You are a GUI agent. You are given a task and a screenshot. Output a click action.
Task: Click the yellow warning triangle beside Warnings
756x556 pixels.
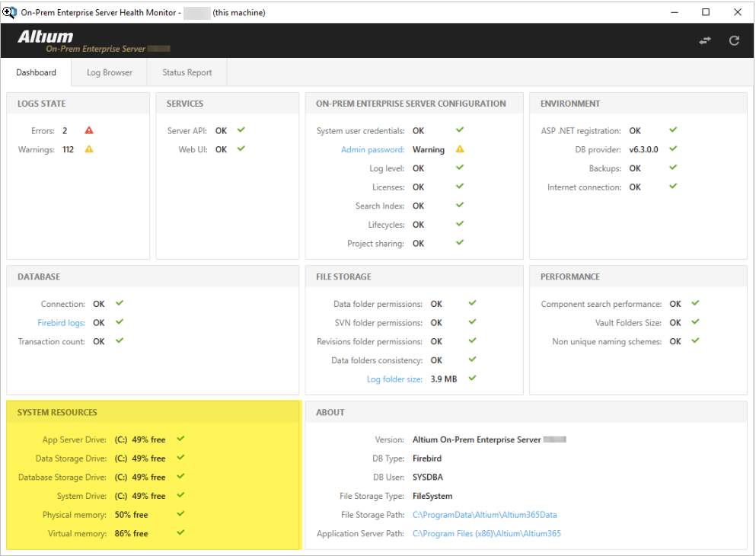click(x=89, y=149)
